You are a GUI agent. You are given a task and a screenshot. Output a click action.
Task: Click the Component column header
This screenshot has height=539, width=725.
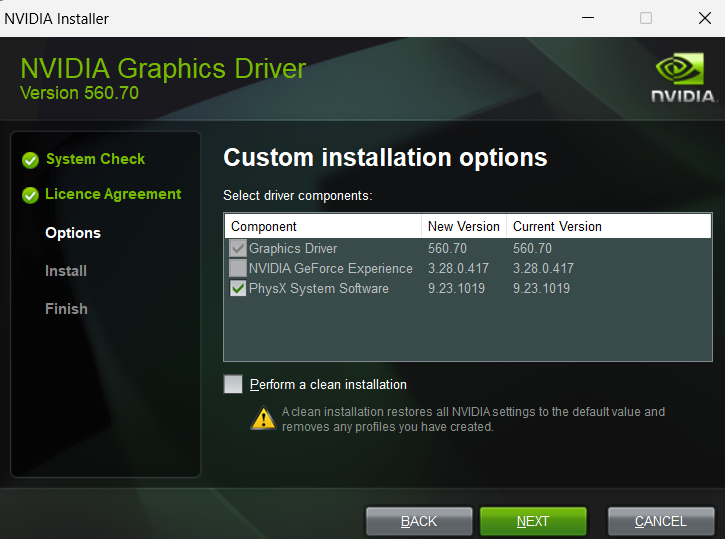pyautogui.click(x=323, y=227)
